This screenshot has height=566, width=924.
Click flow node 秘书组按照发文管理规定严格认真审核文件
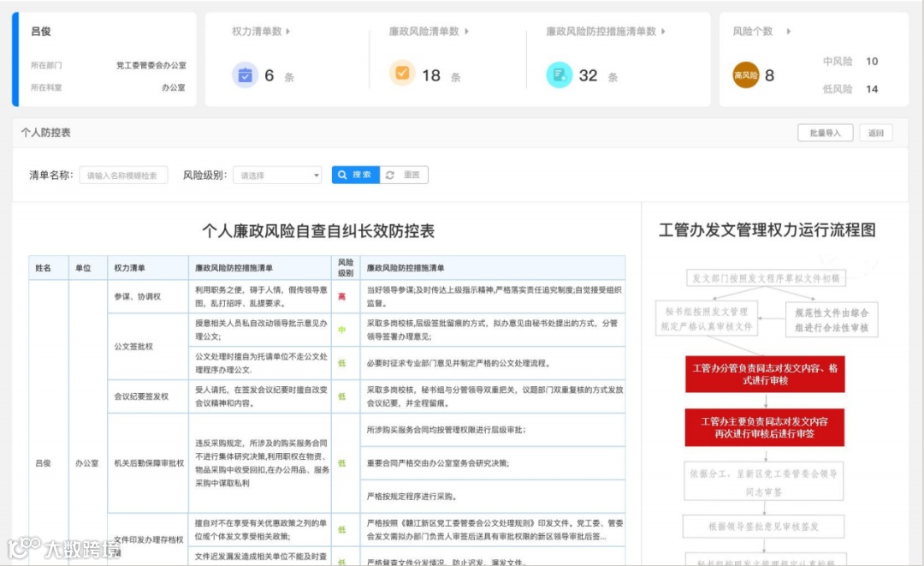[707, 319]
